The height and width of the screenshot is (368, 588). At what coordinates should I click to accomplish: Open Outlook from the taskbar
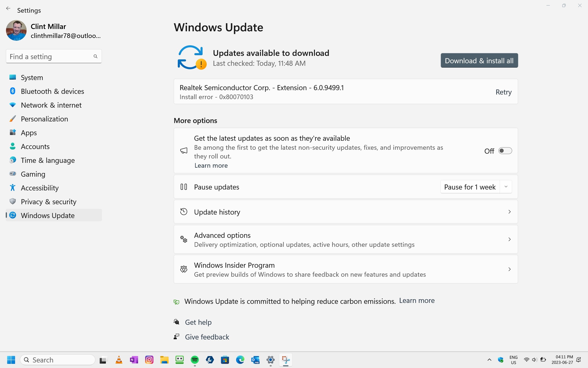point(255,359)
